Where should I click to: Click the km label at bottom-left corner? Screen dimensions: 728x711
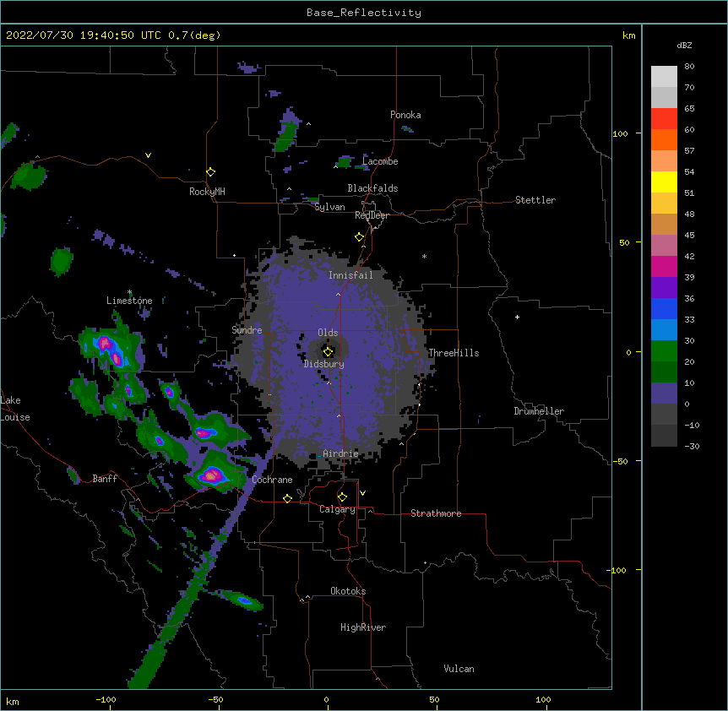click(x=13, y=701)
